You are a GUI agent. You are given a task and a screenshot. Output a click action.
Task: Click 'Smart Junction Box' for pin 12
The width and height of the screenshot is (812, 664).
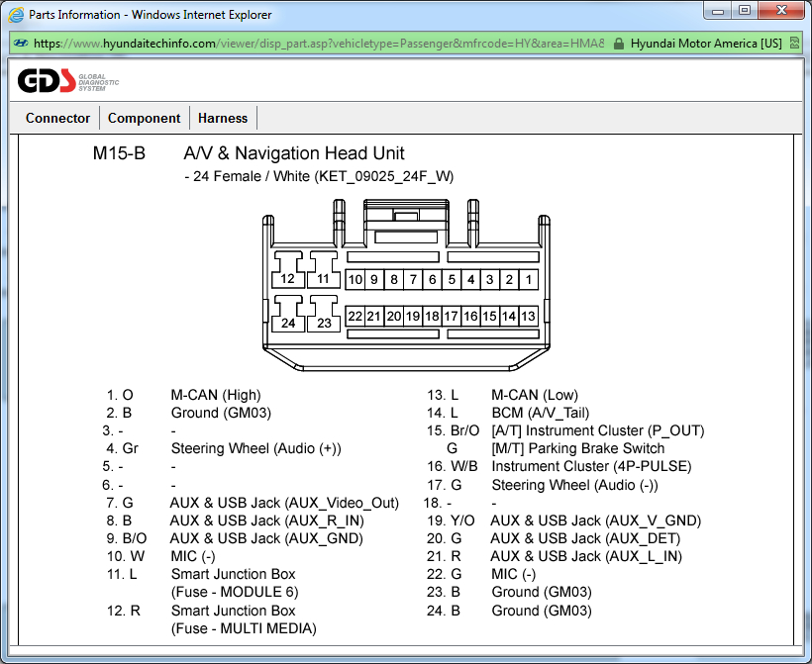[x=233, y=611]
